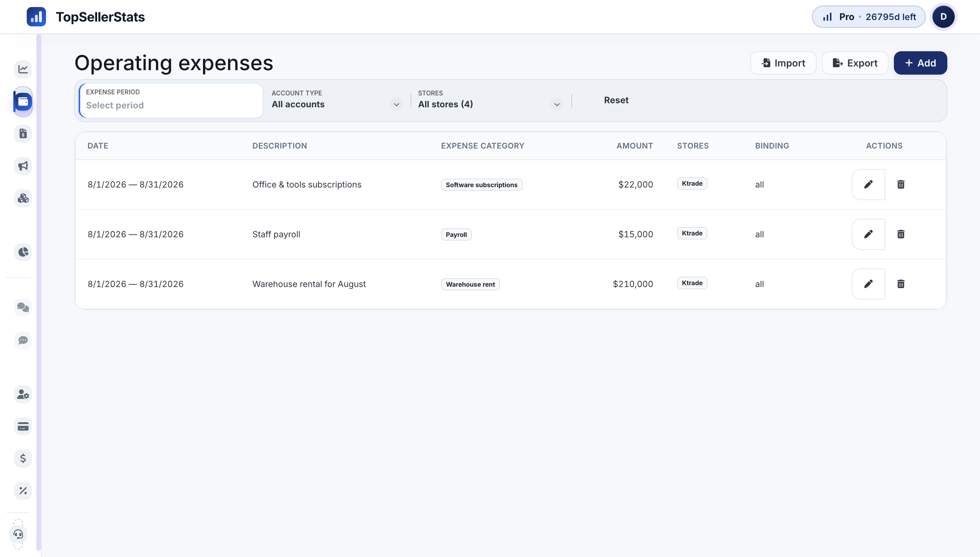Open the product boxes sidebar icon
The image size is (980, 557).
[x=23, y=198]
